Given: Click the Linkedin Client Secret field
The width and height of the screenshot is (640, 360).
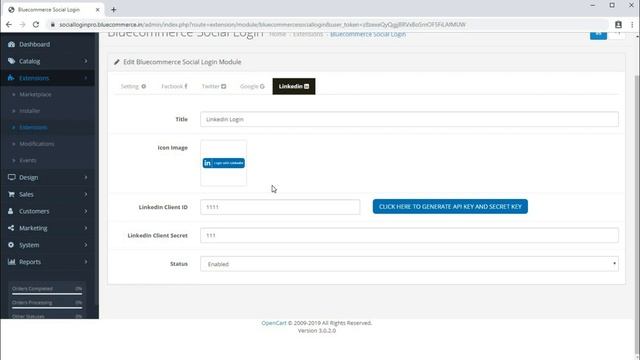Looking at the screenshot, I should coord(409,236).
